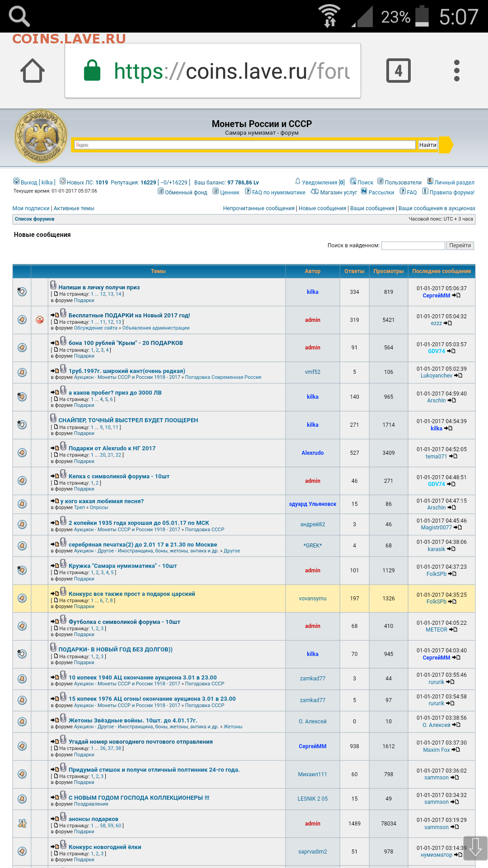488x868 pixels.
Task: Open author profile saprvadim2
Action: pyautogui.click(x=313, y=852)
